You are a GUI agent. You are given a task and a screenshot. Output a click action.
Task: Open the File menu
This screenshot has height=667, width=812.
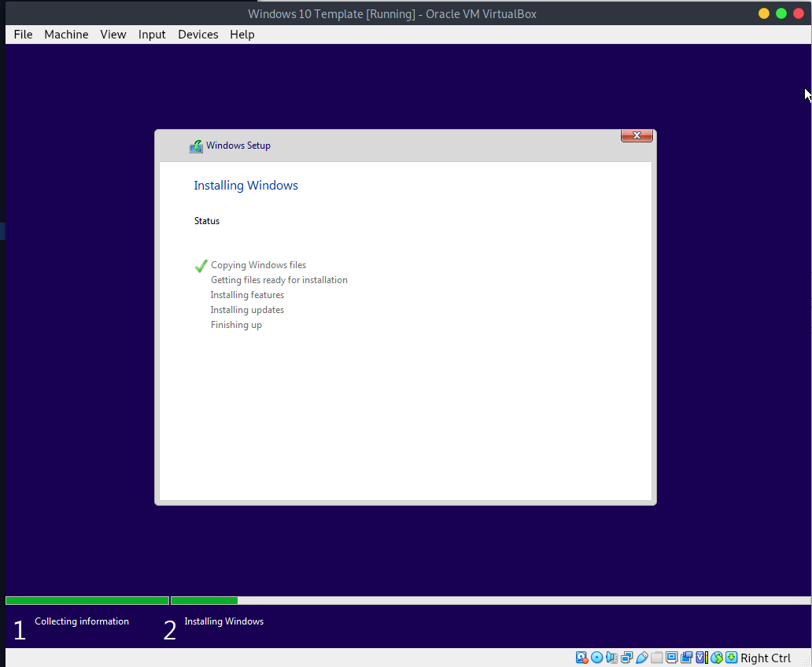[x=23, y=34]
